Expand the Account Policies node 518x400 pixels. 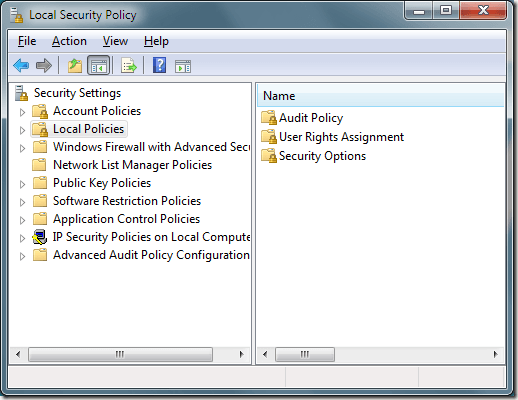[22, 112]
